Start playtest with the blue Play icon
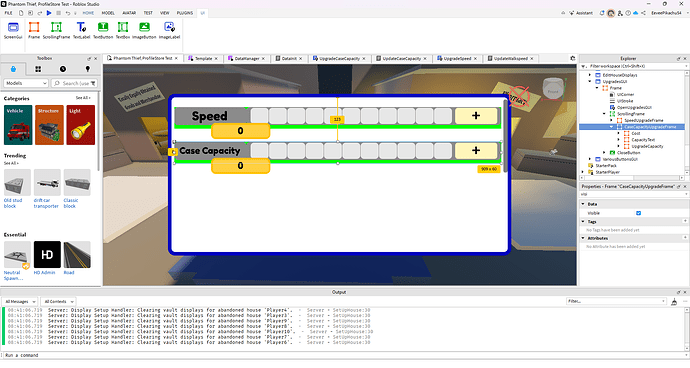 pyautogui.click(x=49, y=13)
